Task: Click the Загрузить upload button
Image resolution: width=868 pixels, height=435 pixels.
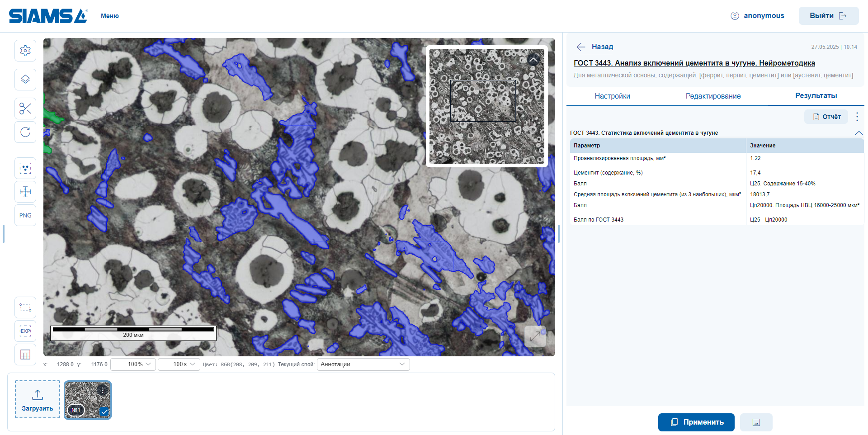Action: click(x=38, y=399)
